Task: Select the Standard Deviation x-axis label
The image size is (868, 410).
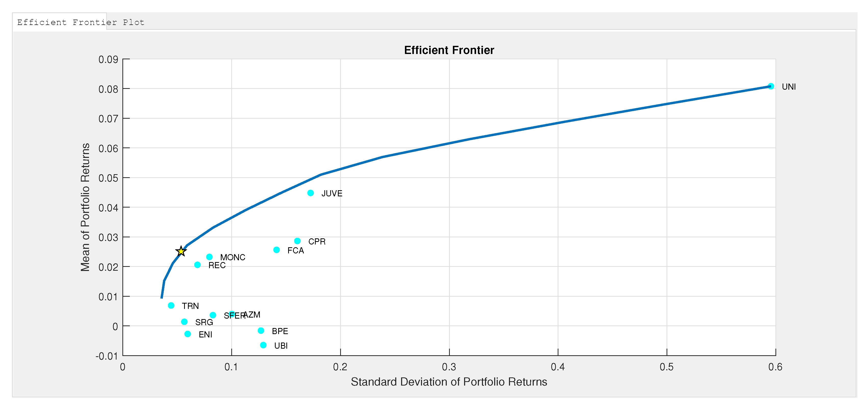Action: click(449, 382)
